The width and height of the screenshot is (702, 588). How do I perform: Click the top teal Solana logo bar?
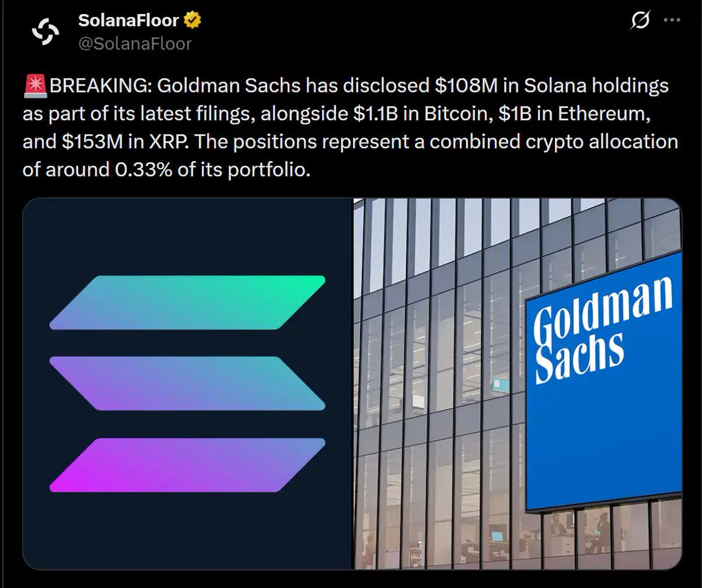tap(187, 302)
